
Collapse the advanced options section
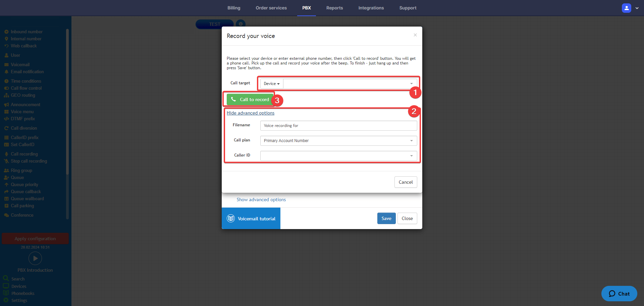click(x=250, y=113)
